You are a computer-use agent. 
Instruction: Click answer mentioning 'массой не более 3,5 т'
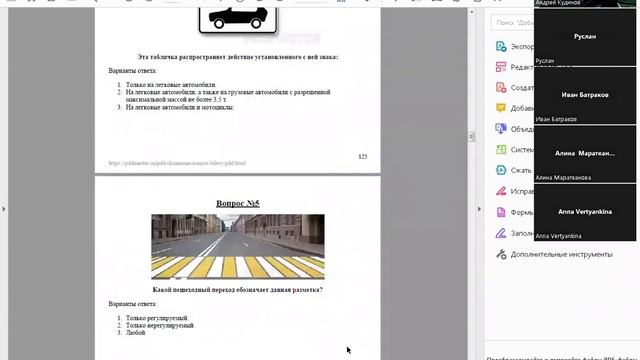click(x=228, y=96)
